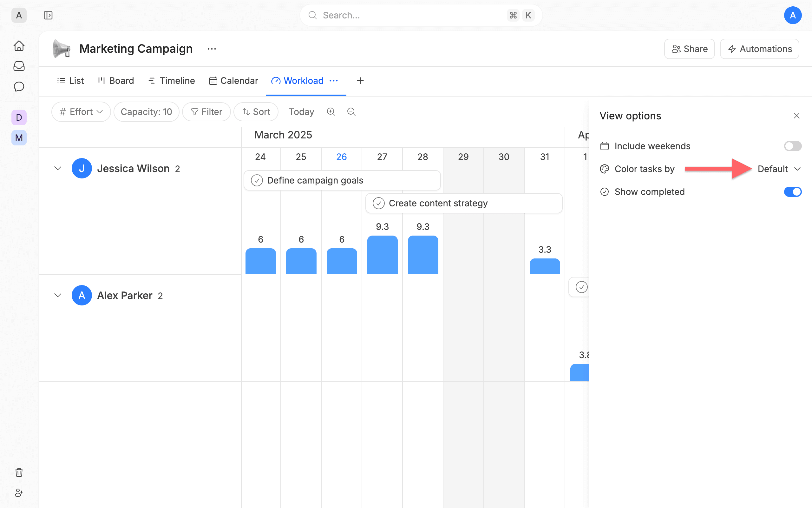This screenshot has width=812, height=508.
Task: Click the workload bar for March 28
Action: (x=423, y=254)
